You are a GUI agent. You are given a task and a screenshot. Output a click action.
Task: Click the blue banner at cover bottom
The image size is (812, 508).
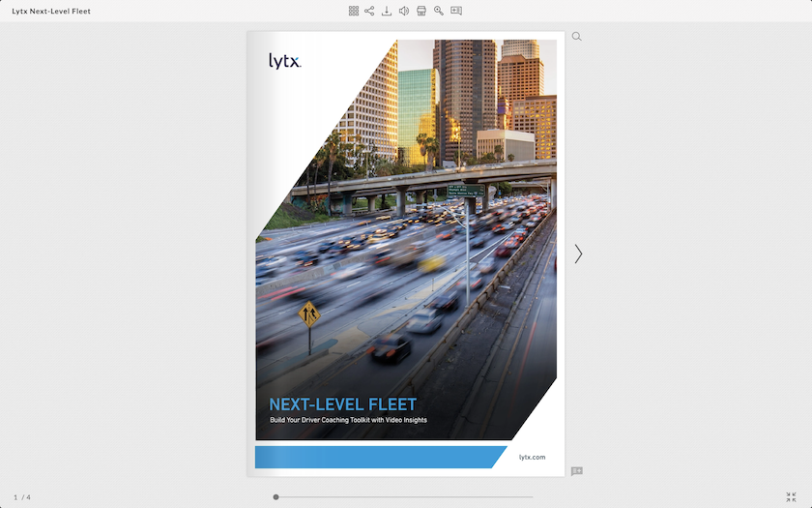coord(377,457)
